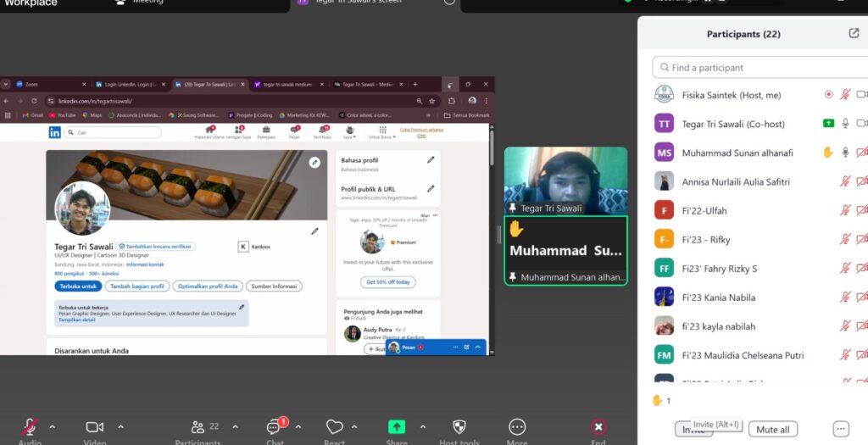Toggle mute for Annisa Nurlaili Aulia Safitri
This screenshot has height=445, width=868.
pos(845,181)
